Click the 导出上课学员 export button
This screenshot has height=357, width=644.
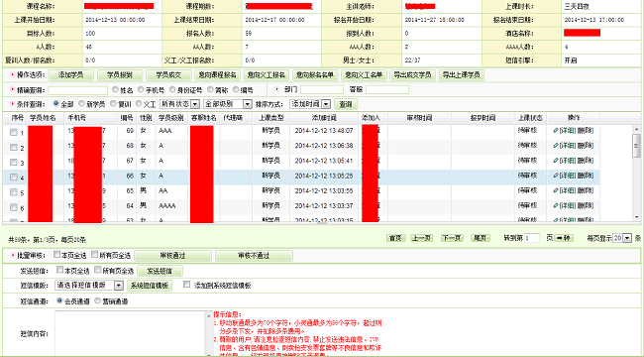462,74
